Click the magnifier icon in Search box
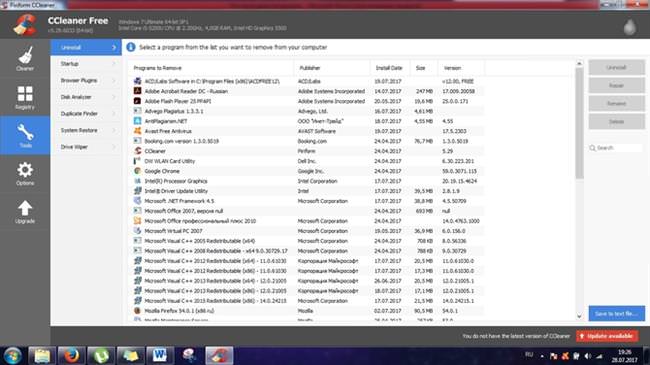Screen dimensions: 650x365 [593, 148]
